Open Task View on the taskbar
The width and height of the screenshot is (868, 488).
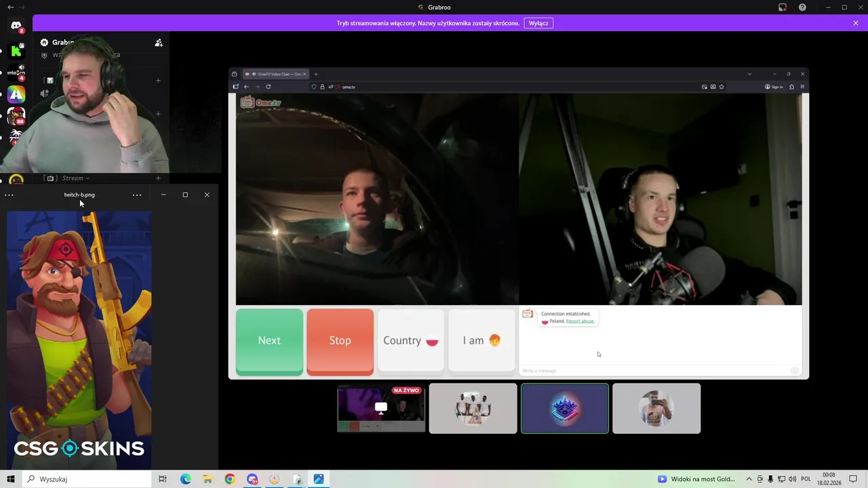point(163,479)
